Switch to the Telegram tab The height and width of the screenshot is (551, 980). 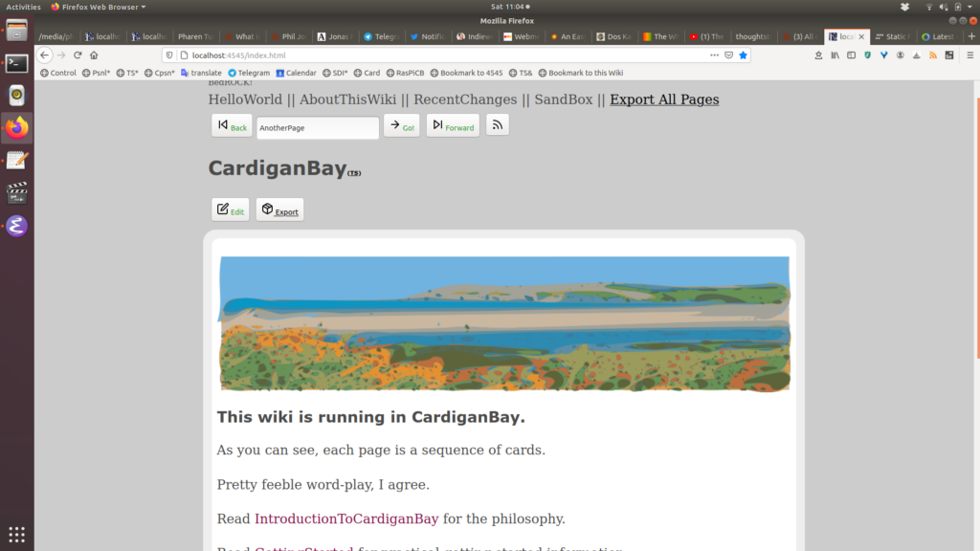coord(381,36)
